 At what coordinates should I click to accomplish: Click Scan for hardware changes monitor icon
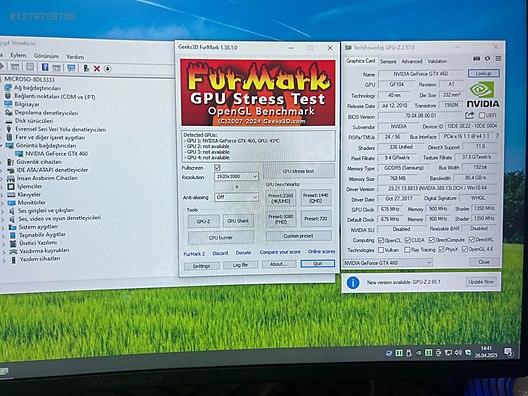click(71, 68)
